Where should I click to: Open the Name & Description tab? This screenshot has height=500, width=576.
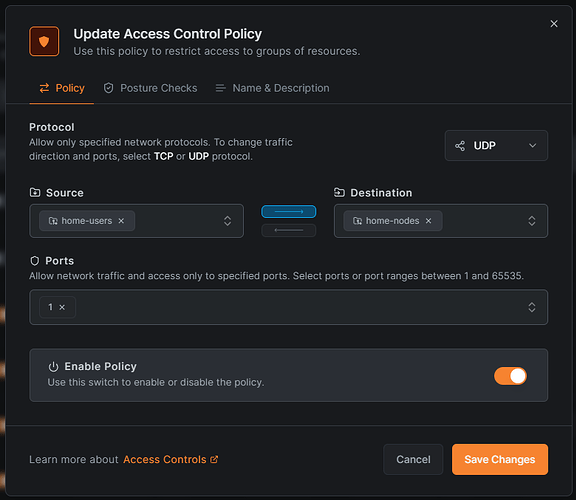tap(272, 88)
